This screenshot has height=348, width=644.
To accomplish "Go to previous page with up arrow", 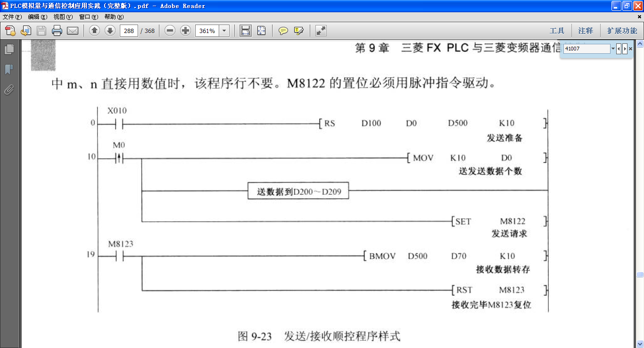I will (x=94, y=31).
